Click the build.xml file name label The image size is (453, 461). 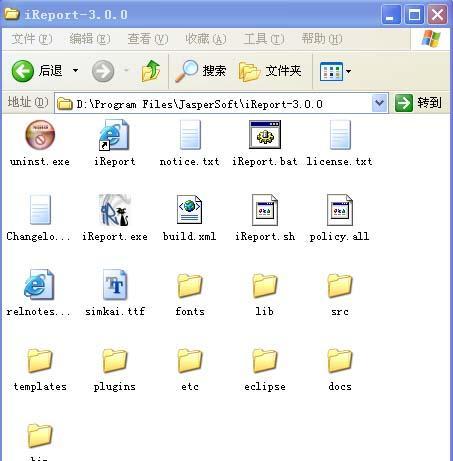189,237
